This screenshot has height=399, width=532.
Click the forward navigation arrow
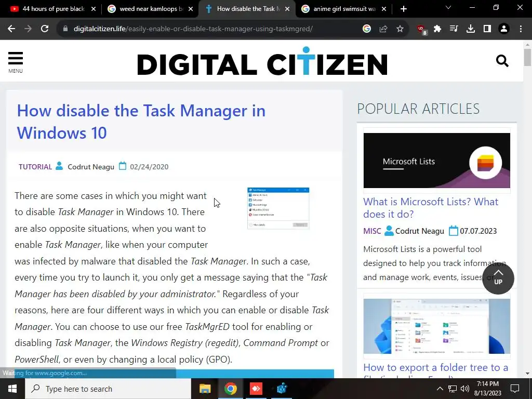pos(28,29)
